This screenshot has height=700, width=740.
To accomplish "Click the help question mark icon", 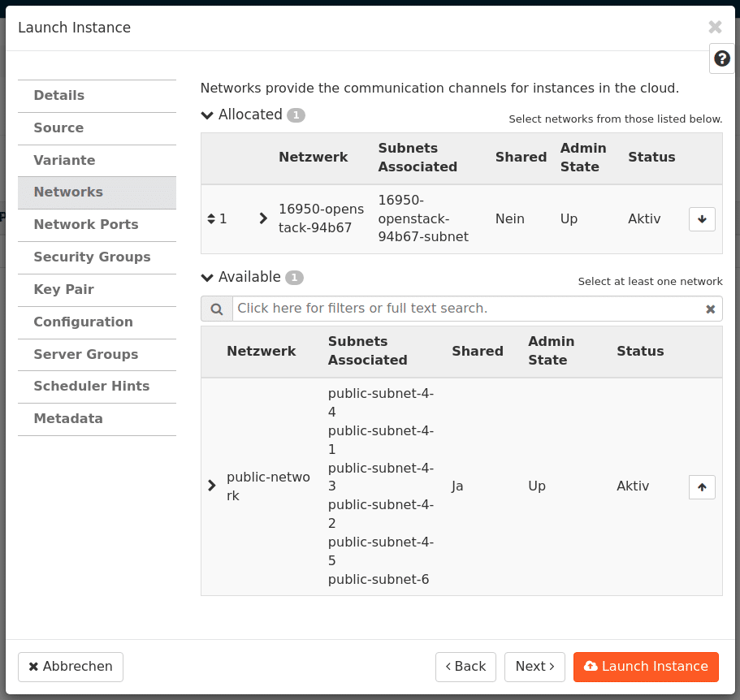I will pyautogui.click(x=721, y=58).
